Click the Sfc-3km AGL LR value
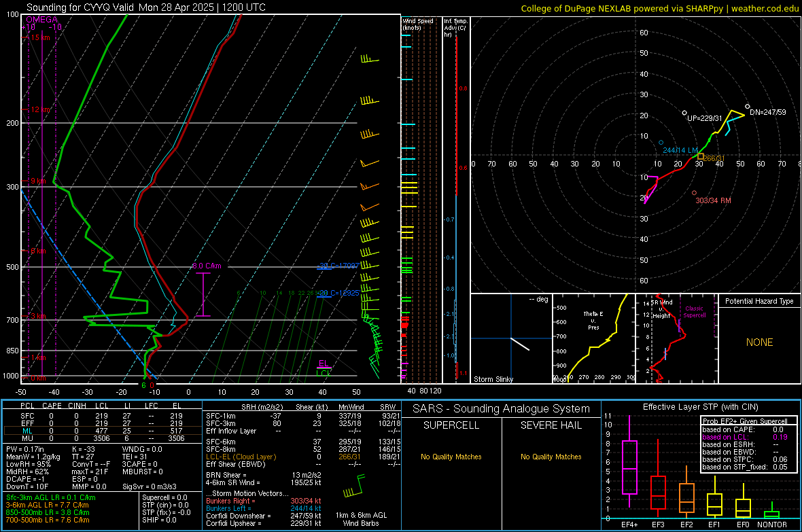The image size is (802, 532). tap(51, 497)
